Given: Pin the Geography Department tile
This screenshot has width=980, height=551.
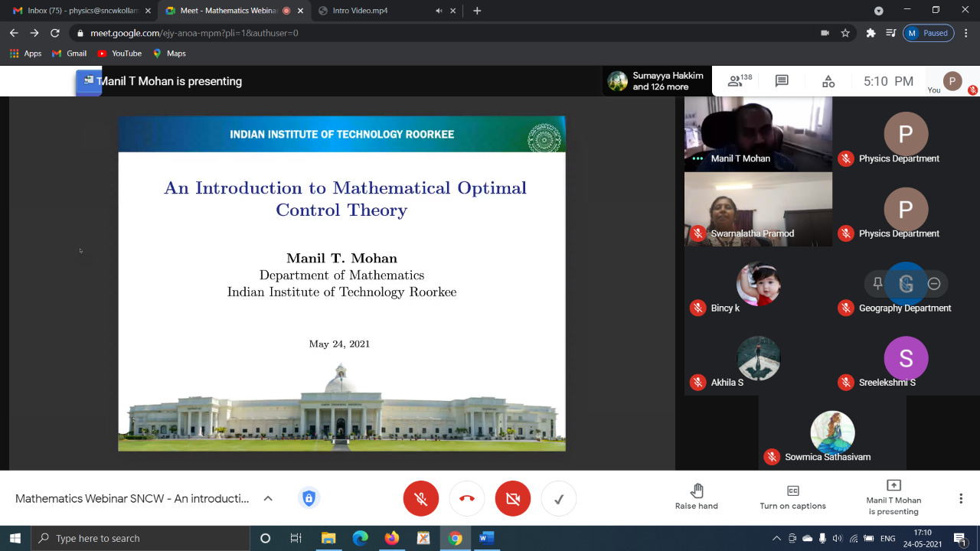Looking at the screenshot, I should [x=878, y=284].
